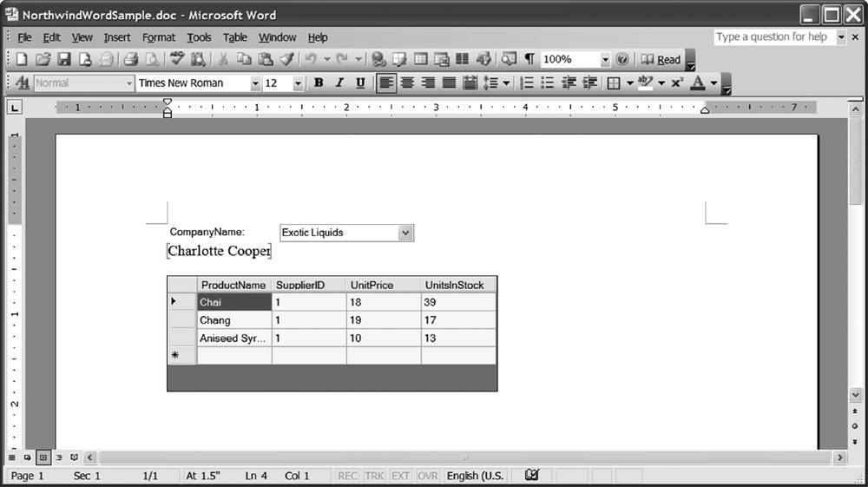868x487 pixels.
Task: Toggle Align Right
Action: (428, 83)
